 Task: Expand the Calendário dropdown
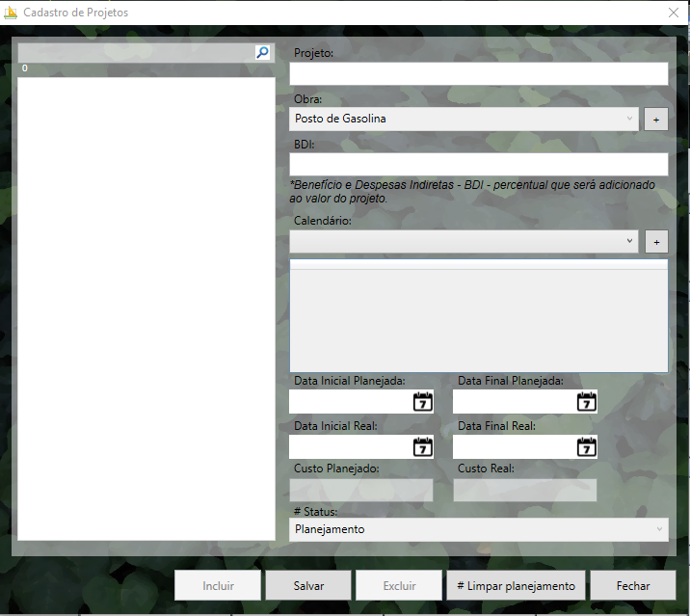click(x=629, y=241)
